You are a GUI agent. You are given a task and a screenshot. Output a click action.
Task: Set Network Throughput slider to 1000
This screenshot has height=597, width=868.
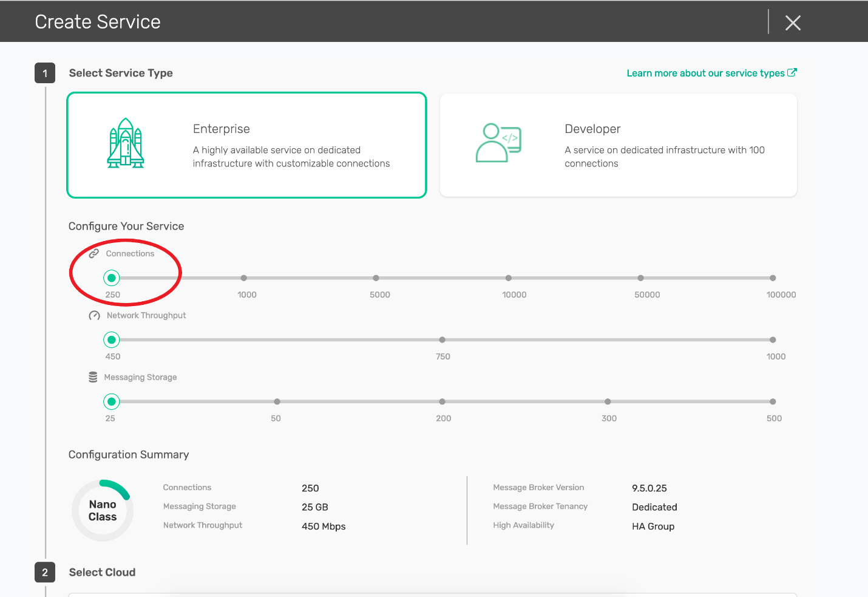(773, 340)
